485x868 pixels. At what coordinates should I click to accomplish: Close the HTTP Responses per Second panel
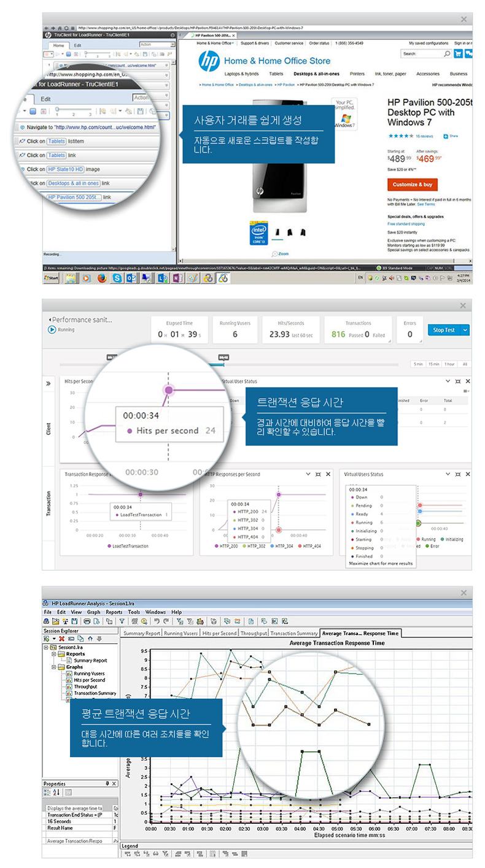click(x=328, y=474)
